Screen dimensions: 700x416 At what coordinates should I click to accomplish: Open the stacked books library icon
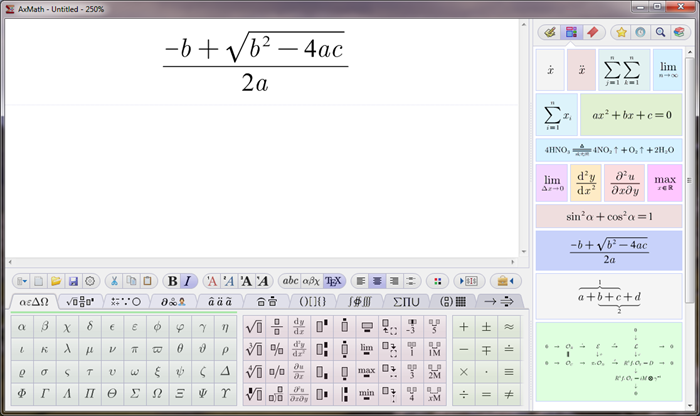pos(679,32)
